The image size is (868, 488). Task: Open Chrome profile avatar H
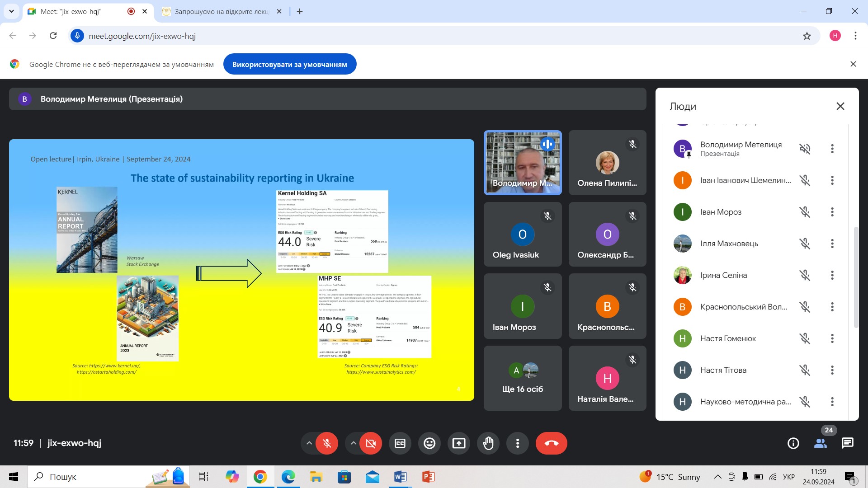tap(835, 36)
